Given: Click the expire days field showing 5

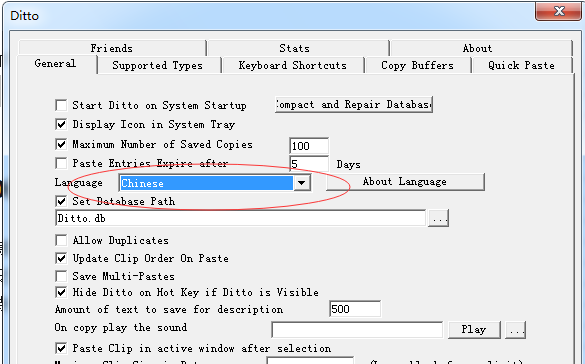Looking at the screenshot, I should (x=309, y=164).
